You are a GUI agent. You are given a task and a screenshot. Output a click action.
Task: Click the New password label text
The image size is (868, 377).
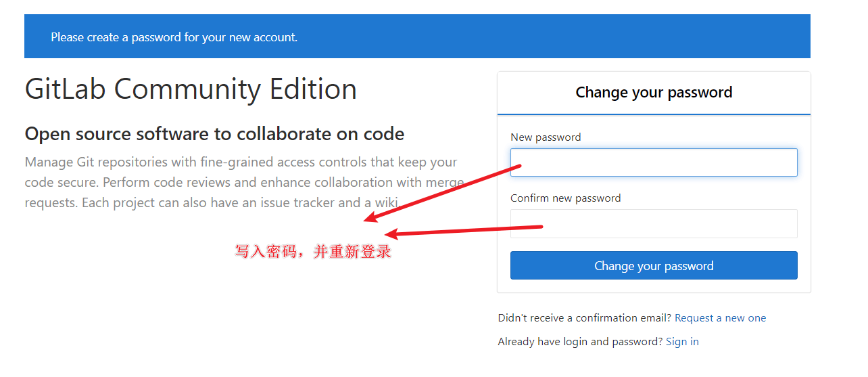[x=546, y=137]
